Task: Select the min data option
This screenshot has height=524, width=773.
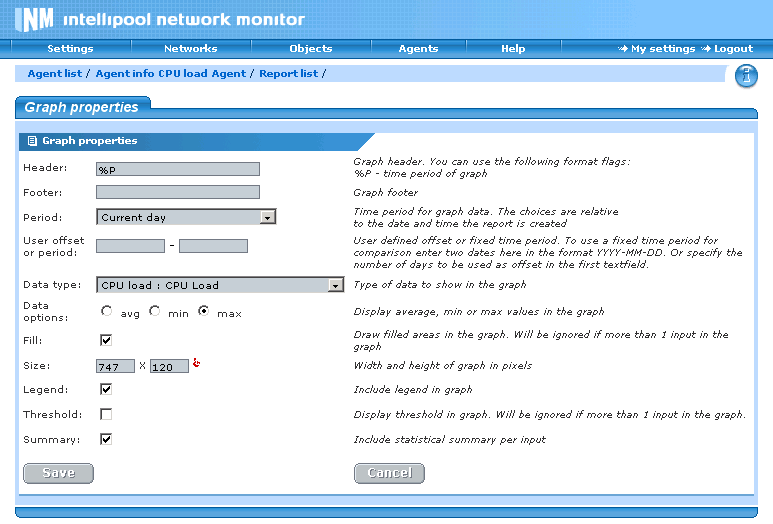Action: 155,312
